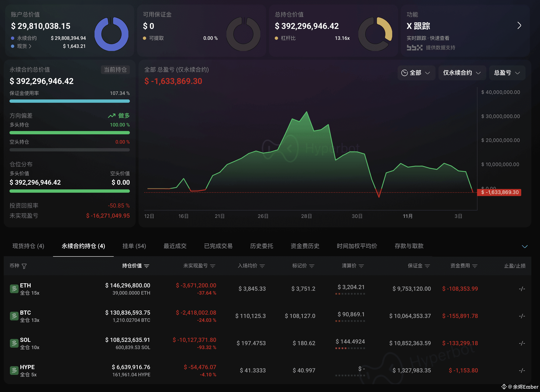Viewport: 540px width, 392px height.
Task: Open the 总盈亏 metric dropdown
Action: point(507,73)
